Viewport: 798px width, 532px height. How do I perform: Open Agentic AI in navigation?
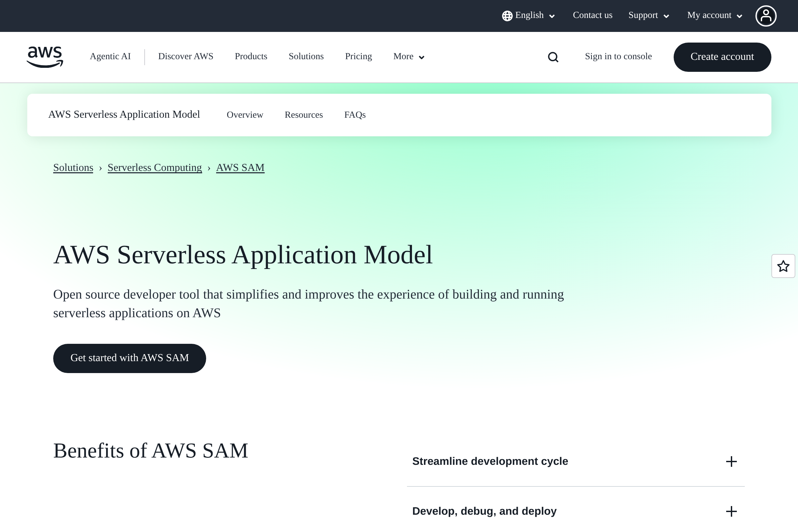110,56
